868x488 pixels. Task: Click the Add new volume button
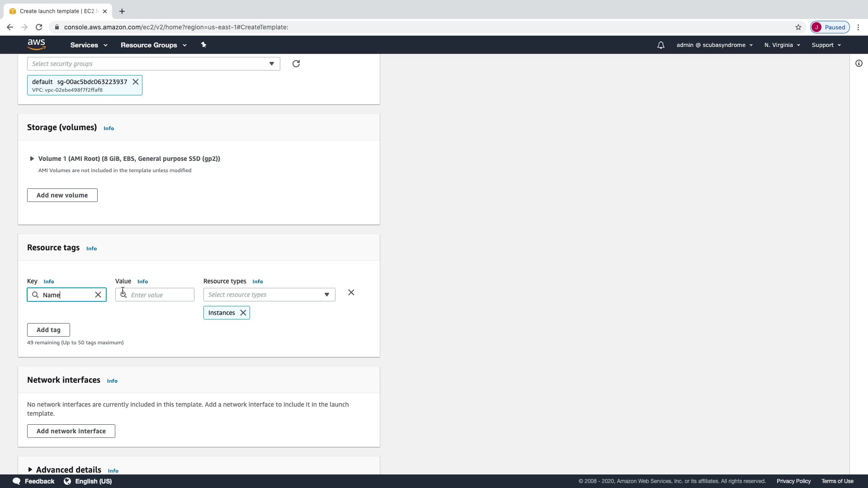(x=62, y=195)
